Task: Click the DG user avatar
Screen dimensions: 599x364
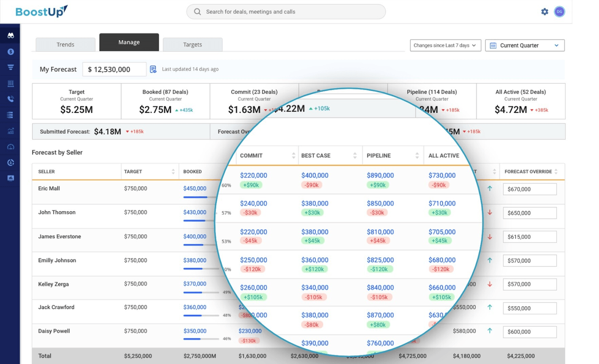Action: tap(559, 12)
